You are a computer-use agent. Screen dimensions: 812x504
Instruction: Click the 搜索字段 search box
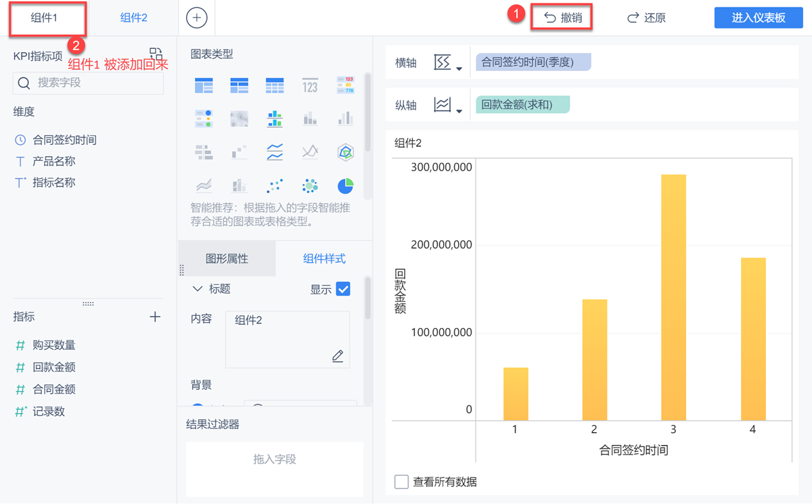pyautogui.click(x=88, y=83)
